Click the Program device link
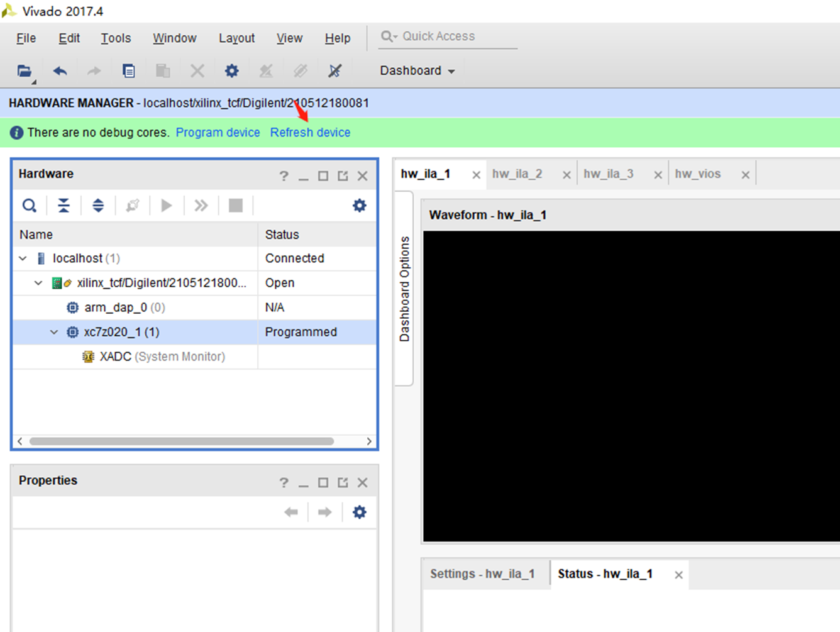Viewport: 840px width, 632px height. coord(218,133)
